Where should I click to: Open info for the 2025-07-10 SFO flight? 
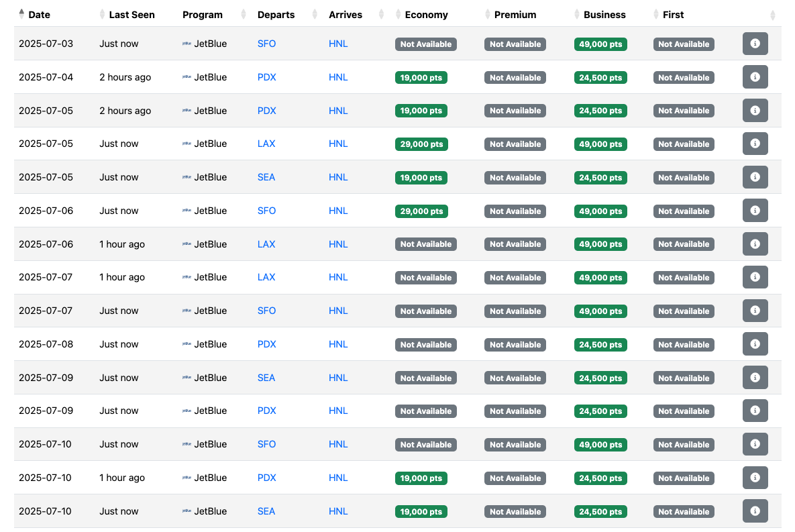point(755,443)
